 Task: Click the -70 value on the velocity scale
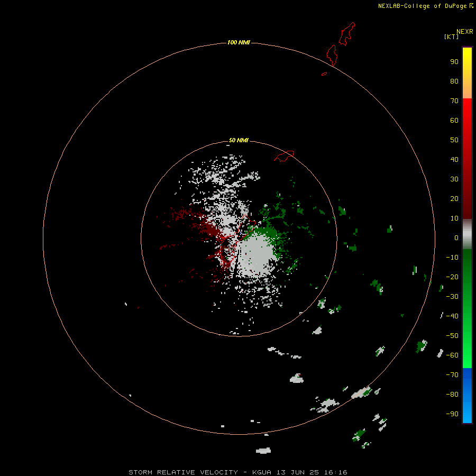click(452, 374)
